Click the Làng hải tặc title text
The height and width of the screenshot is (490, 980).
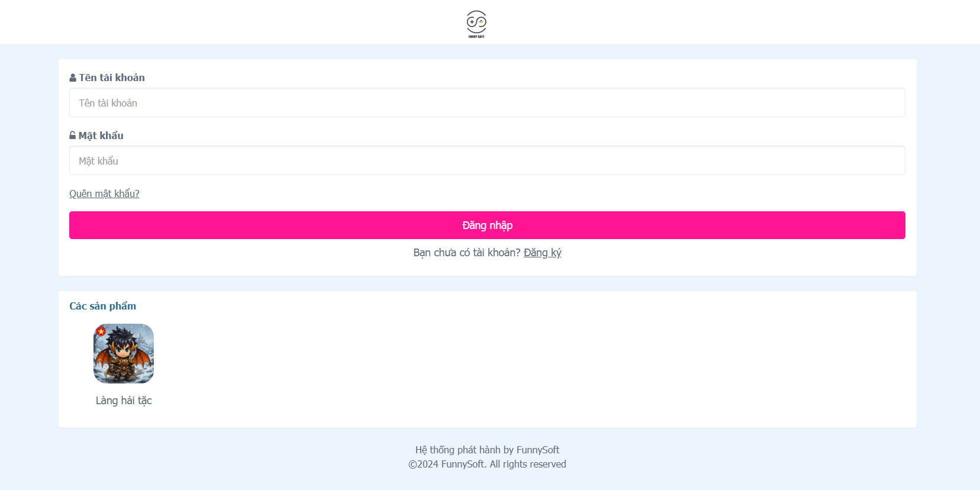point(124,401)
